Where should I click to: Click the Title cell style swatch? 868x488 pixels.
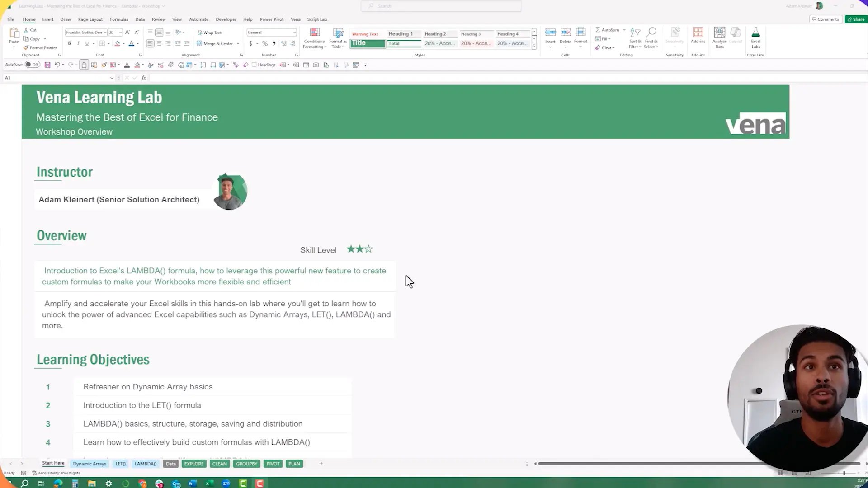click(368, 43)
